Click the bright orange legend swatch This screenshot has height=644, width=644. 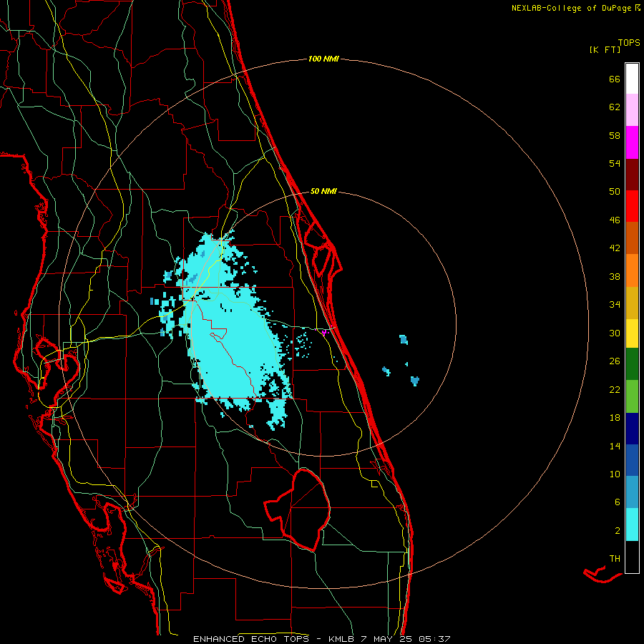pos(632,270)
